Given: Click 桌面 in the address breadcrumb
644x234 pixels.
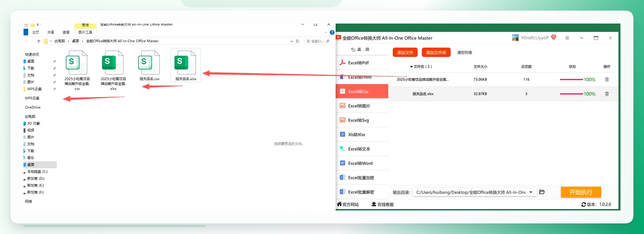Looking at the screenshot, I should [x=75, y=41].
